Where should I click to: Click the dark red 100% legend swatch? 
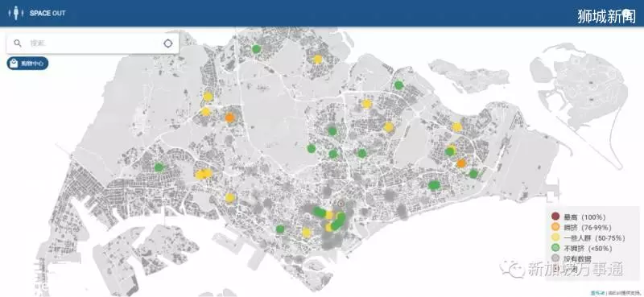coord(555,217)
